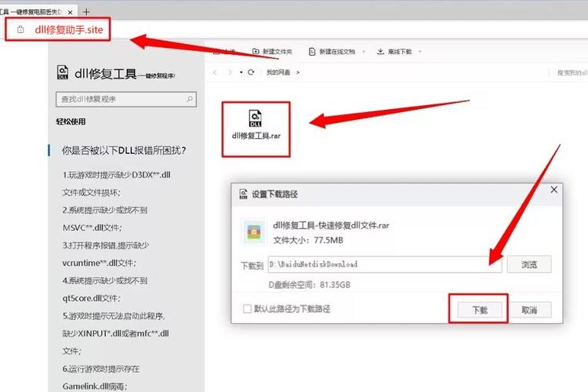Click 文件大小: 77.5MB text

pos(308,240)
